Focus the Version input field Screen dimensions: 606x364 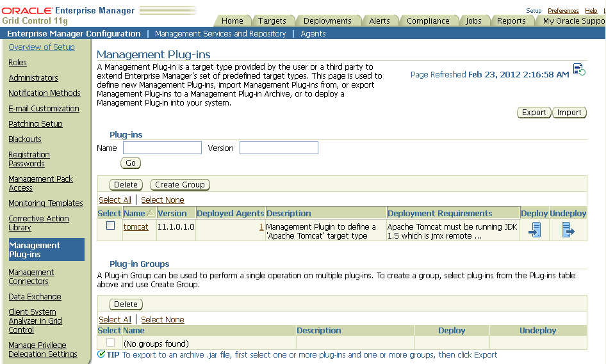(x=279, y=148)
